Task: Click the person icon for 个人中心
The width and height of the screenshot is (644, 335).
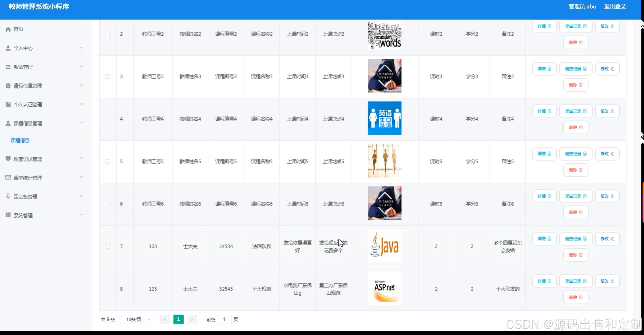Action: tap(8, 48)
